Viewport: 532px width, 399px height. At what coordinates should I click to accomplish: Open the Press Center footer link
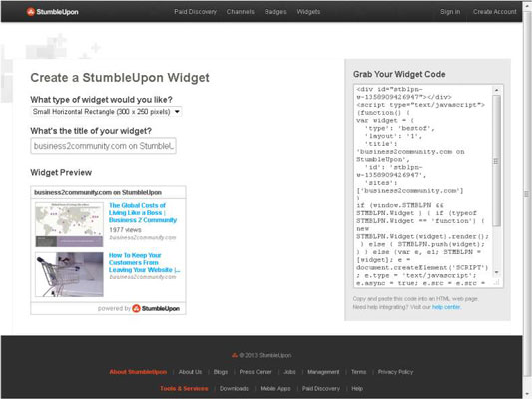click(256, 372)
